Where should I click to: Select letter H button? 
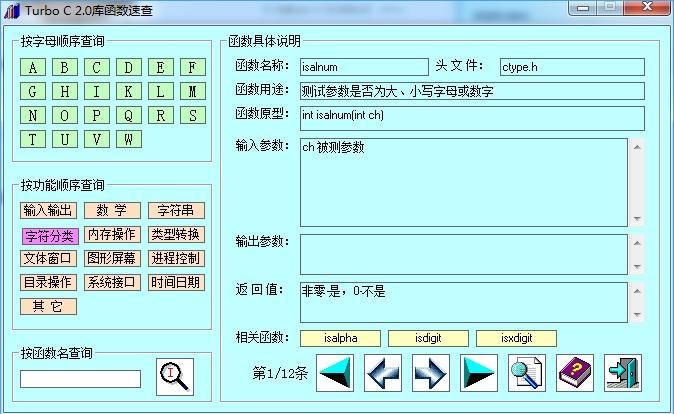click(64, 91)
